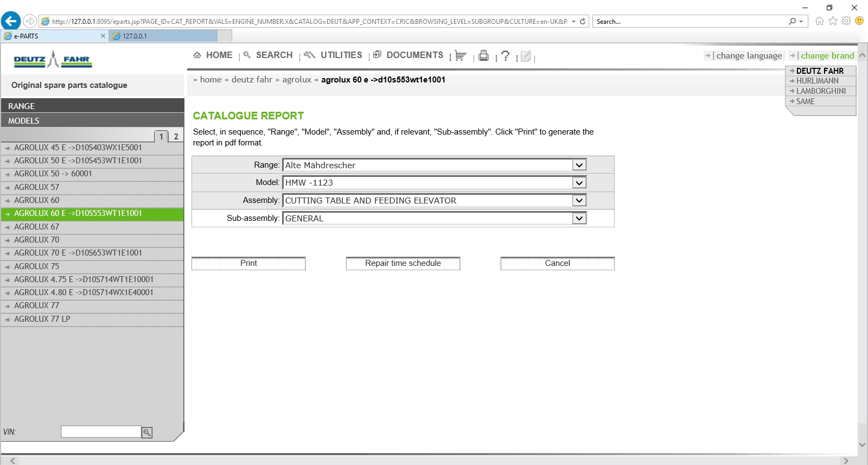Open the Assembly dropdown
Viewport: 868px width, 465px height.
pyautogui.click(x=579, y=200)
